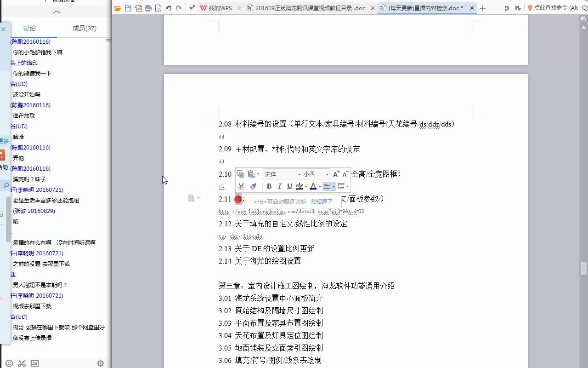Cut selection with the scissors icon
588x368 pixels.
(x=241, y=186)
